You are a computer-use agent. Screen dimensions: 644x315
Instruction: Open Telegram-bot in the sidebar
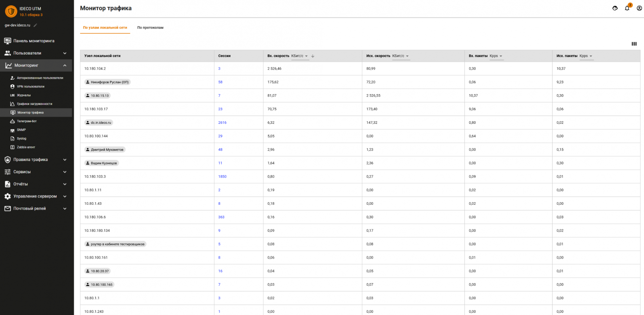coord(27,121)
